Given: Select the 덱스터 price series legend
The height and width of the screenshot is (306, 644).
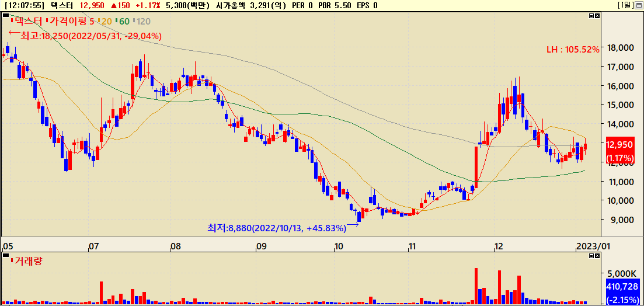Looking at the screenshot, I should click(x=27, y=21).
